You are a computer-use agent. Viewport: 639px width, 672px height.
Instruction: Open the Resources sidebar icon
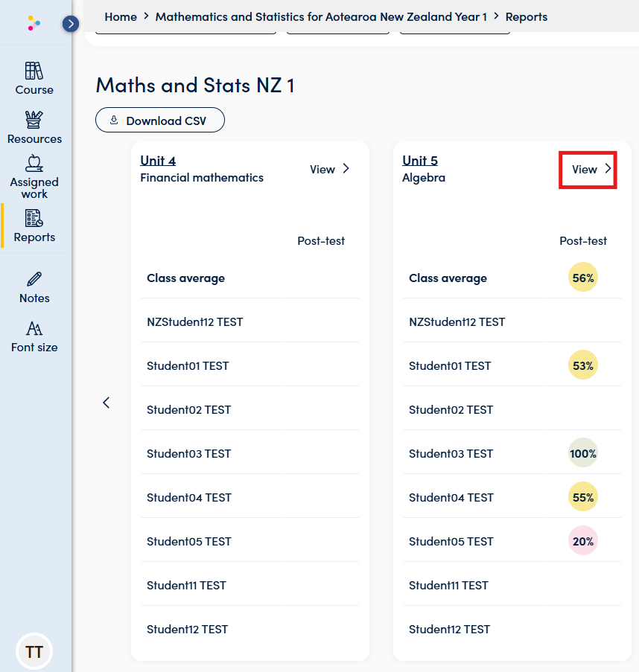(x=34, y=127)
